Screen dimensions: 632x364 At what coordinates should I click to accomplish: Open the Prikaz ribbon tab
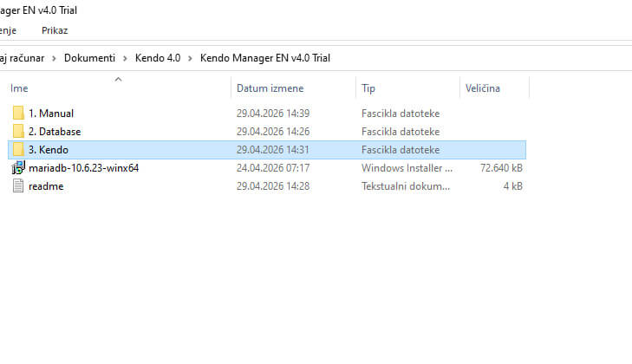click(x=55, y=30)
